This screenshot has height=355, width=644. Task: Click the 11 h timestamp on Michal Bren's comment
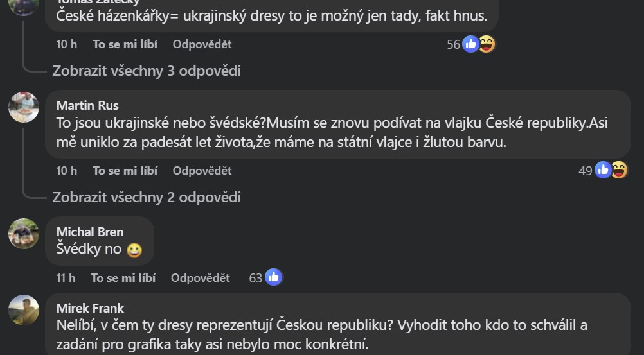click(x=66, y=278)
